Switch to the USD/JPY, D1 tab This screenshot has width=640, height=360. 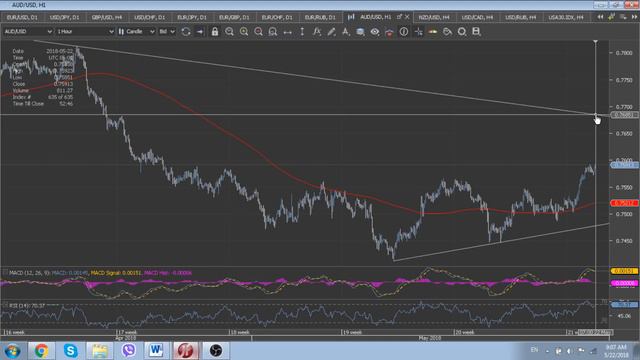point(64,17)
